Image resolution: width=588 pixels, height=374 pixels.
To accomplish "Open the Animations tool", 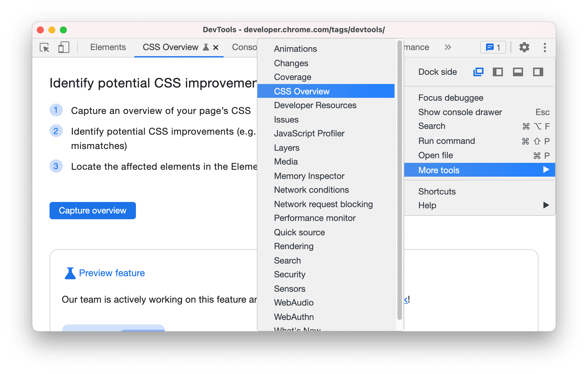I will 295,48.
